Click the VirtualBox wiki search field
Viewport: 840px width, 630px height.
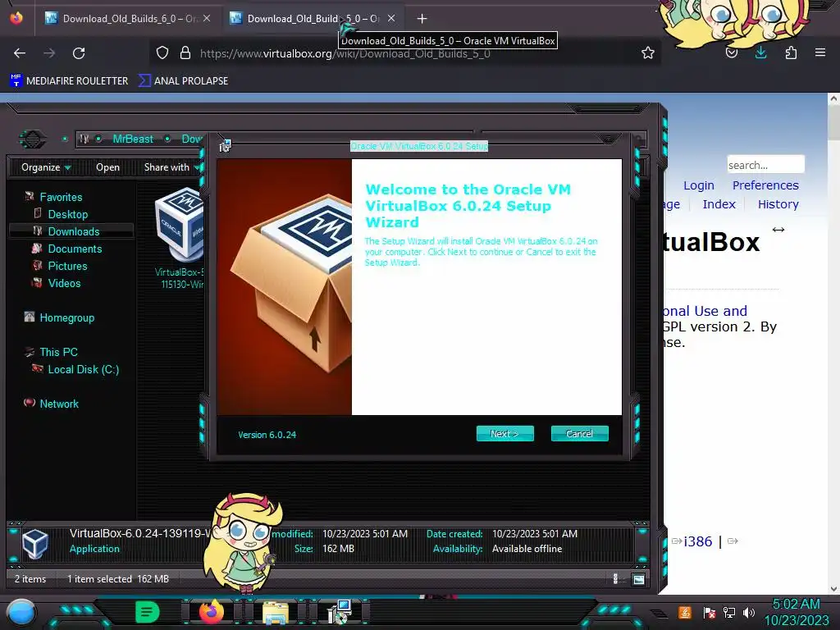coord(765,164)
